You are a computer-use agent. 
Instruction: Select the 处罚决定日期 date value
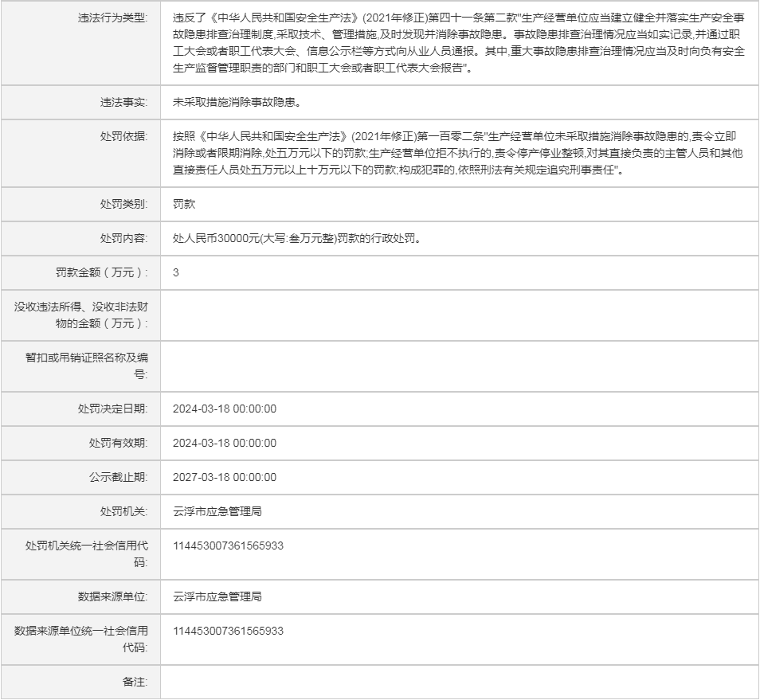click(225, 409)
